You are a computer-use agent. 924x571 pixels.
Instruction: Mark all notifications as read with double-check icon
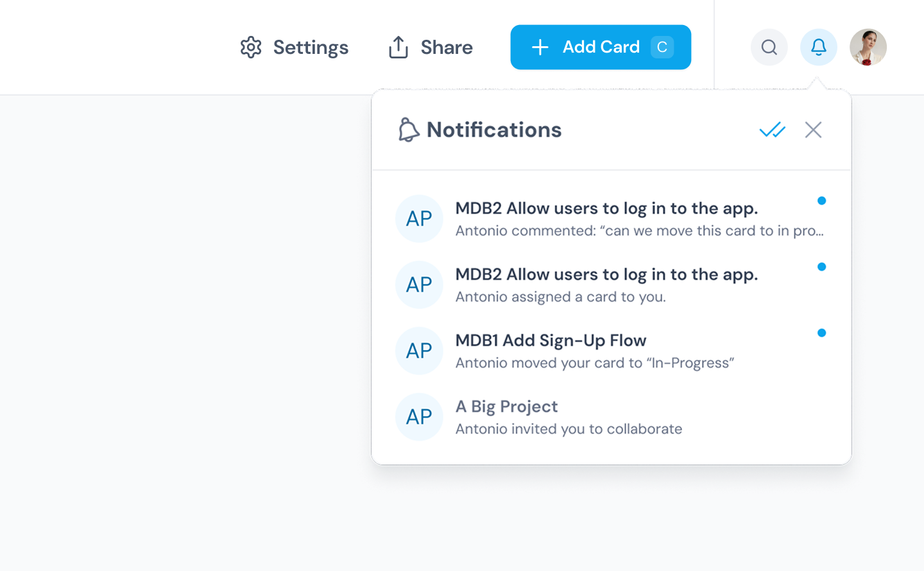[772, 130]
